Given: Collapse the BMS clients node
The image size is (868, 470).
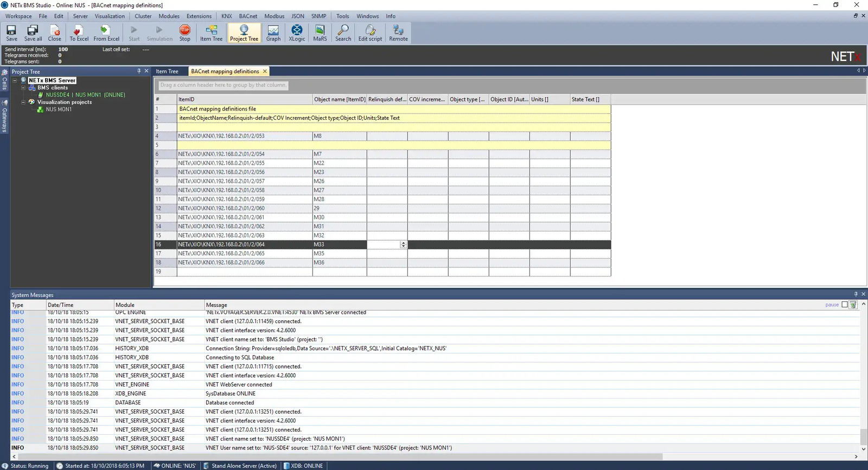Looking at the screenshot, I should 23,88.
